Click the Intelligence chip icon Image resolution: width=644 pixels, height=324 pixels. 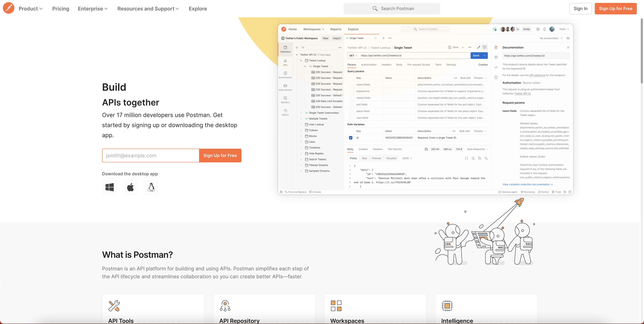pos(447,306)
